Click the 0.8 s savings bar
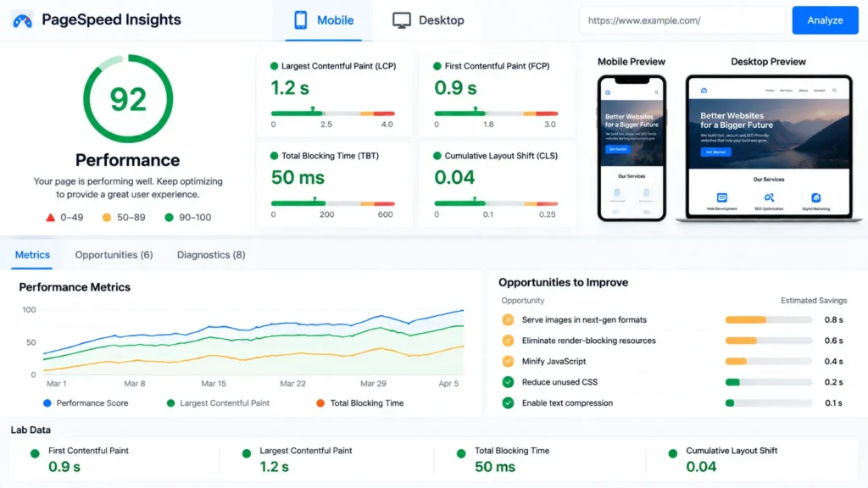The height and width of the screenshot is (488, 868). pos(768,319)
